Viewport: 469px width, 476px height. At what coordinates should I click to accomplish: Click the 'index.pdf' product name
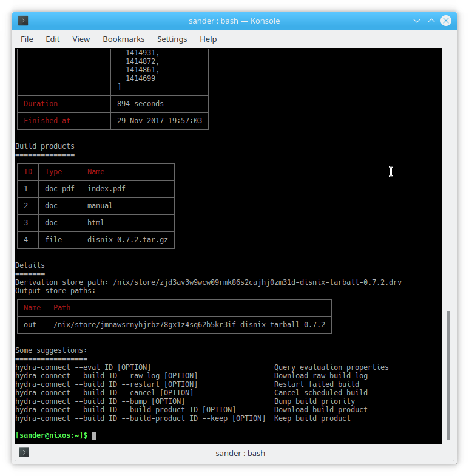tap(107, 189)
